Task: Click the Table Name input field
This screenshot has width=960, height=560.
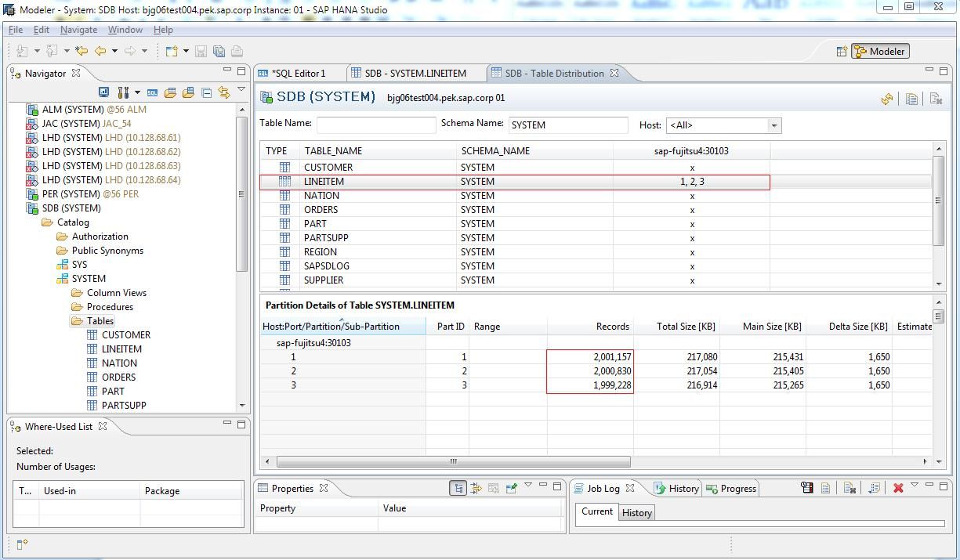Action: tap(376, 125)
